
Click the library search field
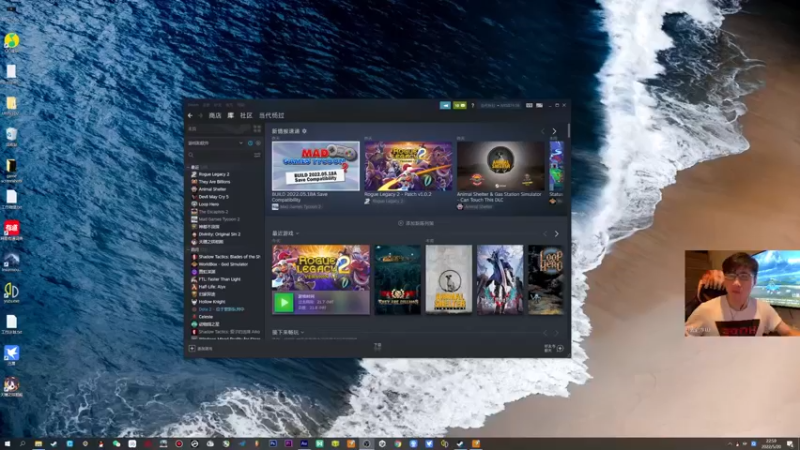point(219,155)
